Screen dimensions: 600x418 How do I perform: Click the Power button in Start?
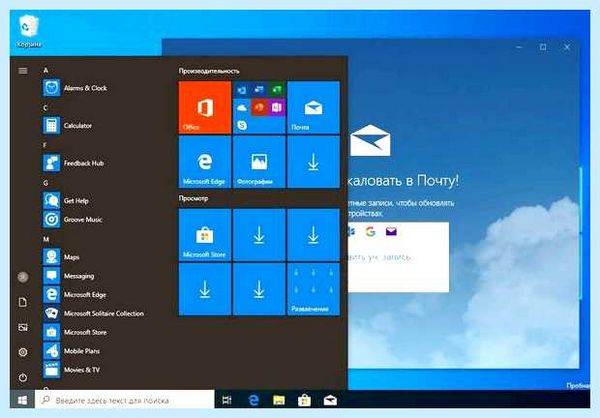click(x=23, y=377)
